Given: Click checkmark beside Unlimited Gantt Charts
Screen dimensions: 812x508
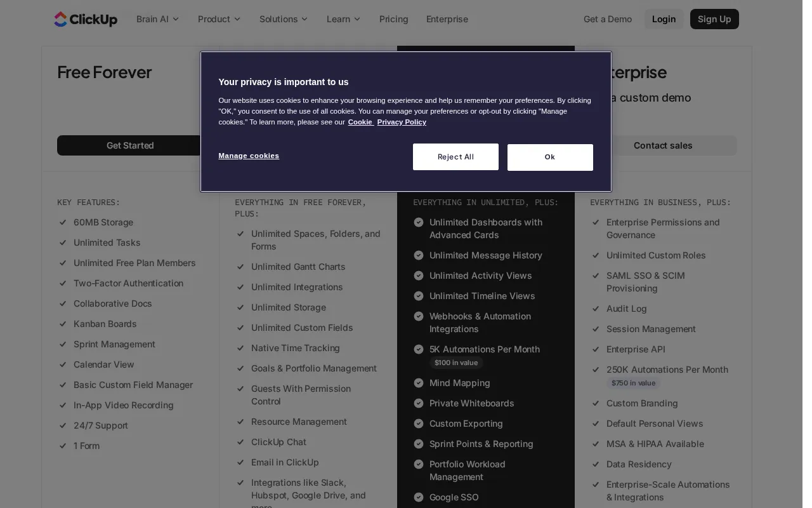Looking at the screenshot, I should [x=240, y=267].
